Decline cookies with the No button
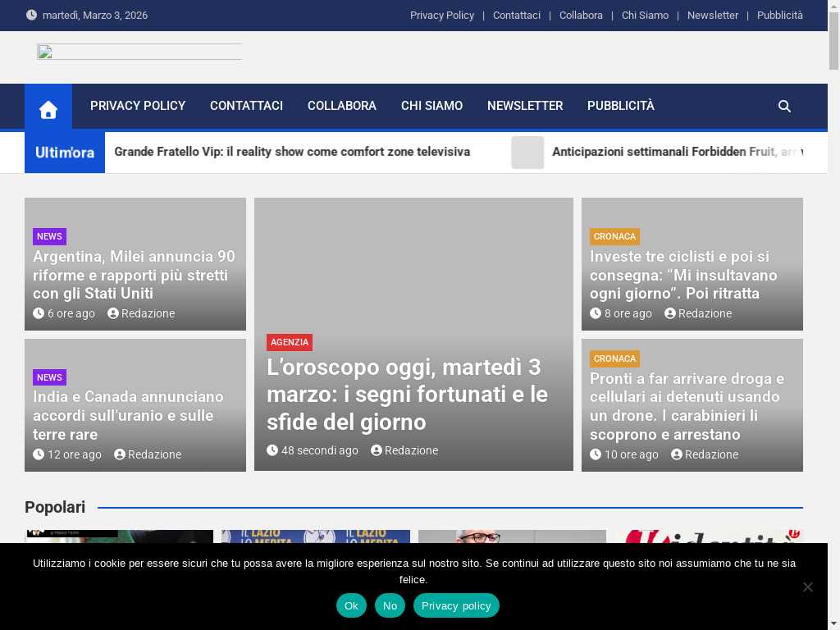The height and width of the screenshot is (630, 840). click(390, 605)
